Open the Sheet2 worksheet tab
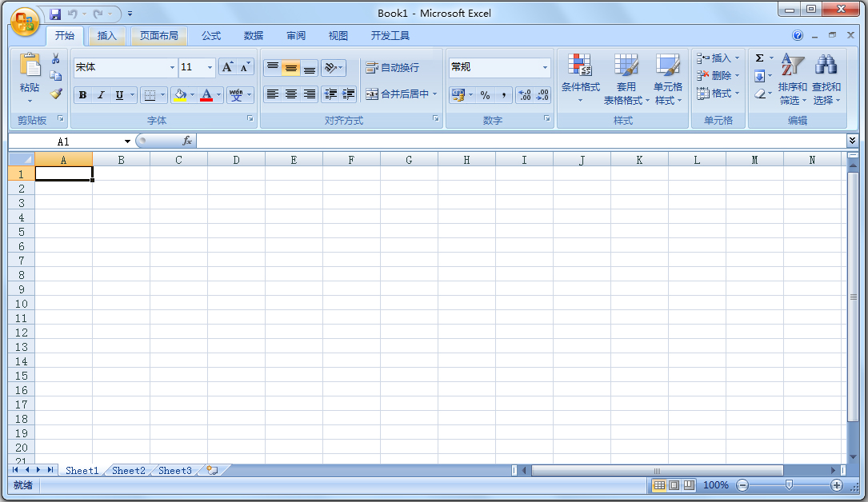The width and height of the screenshot is (868, 502). coord(129,471)
